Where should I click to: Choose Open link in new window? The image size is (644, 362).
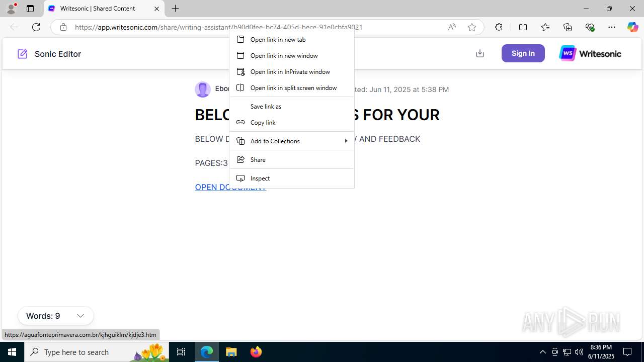[x=292, y=55]
